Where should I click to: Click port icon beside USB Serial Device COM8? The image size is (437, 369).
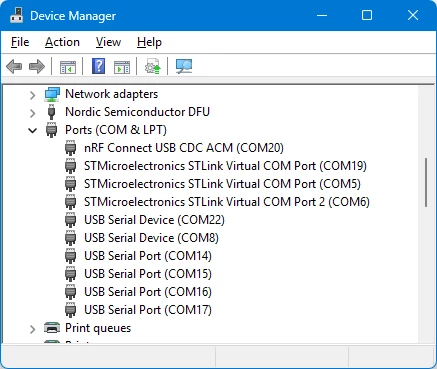(70, 238)
